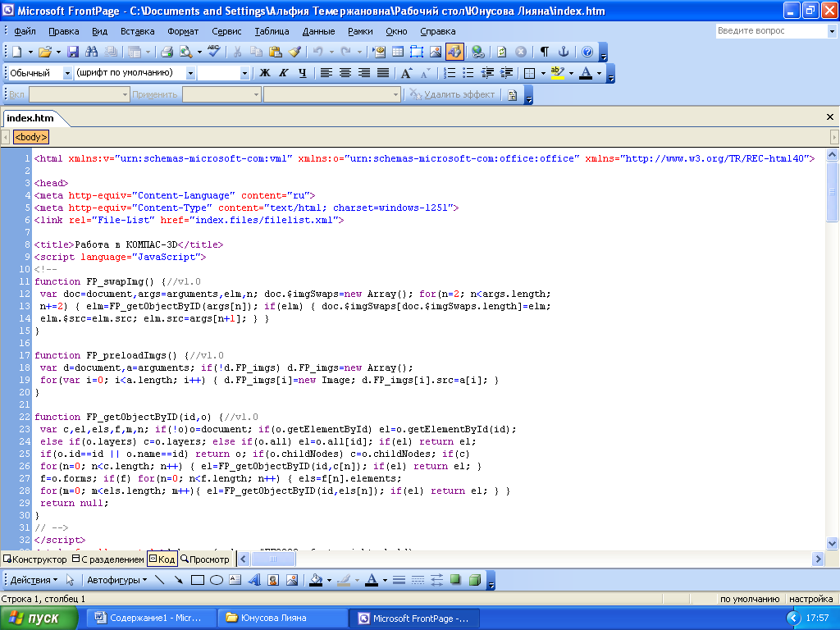Switch to Конструктор view
The width and height of the screenshot is (840, 630).
(x=34, y=559)
